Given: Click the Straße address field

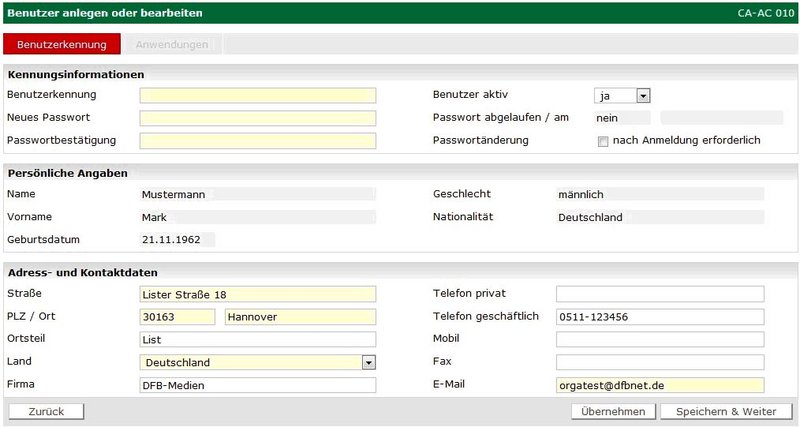Looking at the screenshot, I should coord(257,294).
